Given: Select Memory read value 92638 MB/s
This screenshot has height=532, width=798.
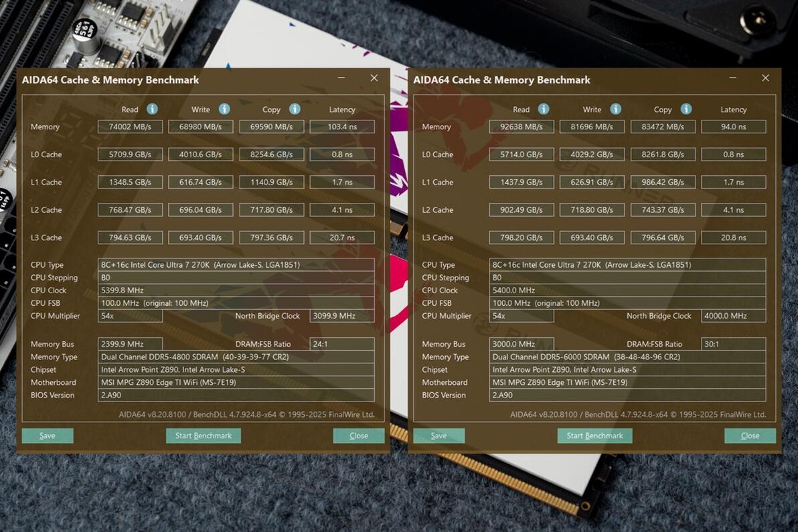Looking at the screenshot, I should (522, 126).
